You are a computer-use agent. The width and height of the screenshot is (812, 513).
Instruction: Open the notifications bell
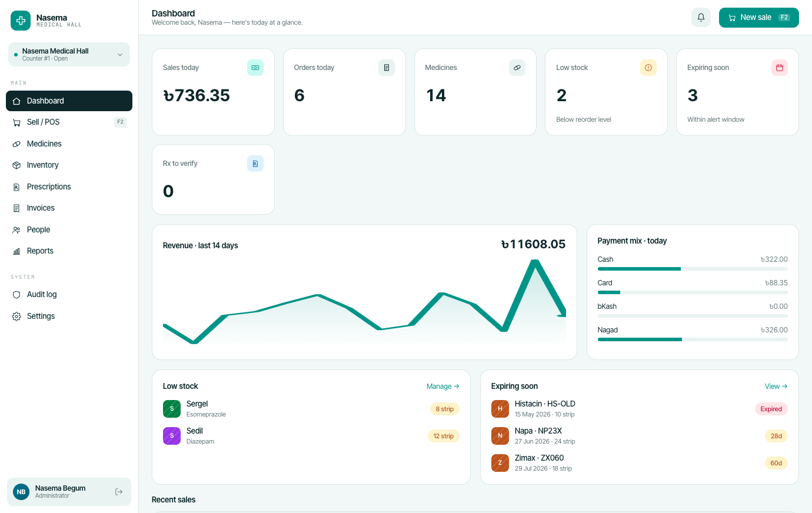[701, 18]
